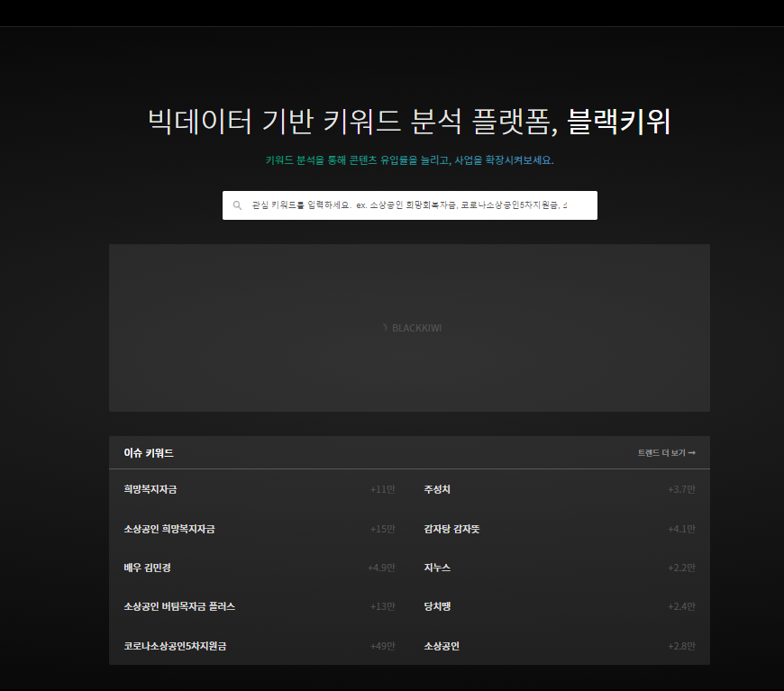The height and width of the screenshot is (691, 784).
Task: Click the +4.1만 value for 감자탕 감자뜻
Action: (x=681, y=529)
